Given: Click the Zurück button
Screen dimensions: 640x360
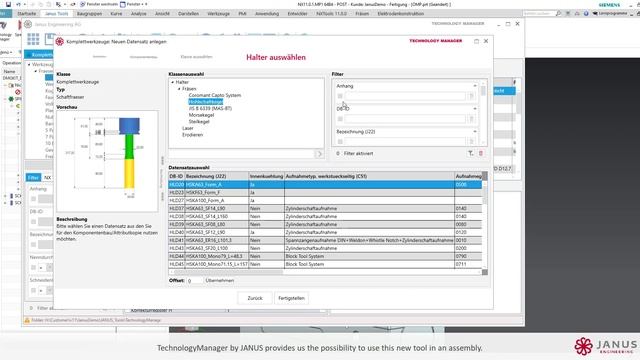Looking at the screenshot, I should pos(255,298).
